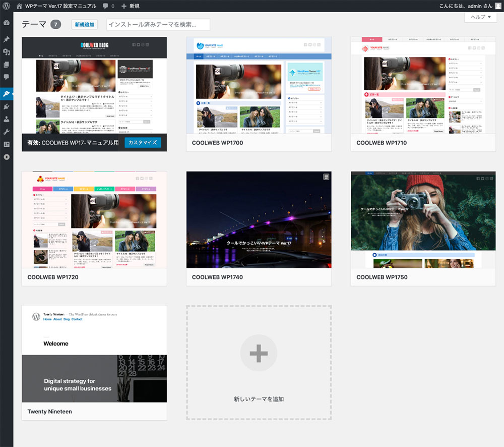Viewport: 504px width, 447px height.
Task: Click the 新規追加 add new button
Action: [85, 24]
